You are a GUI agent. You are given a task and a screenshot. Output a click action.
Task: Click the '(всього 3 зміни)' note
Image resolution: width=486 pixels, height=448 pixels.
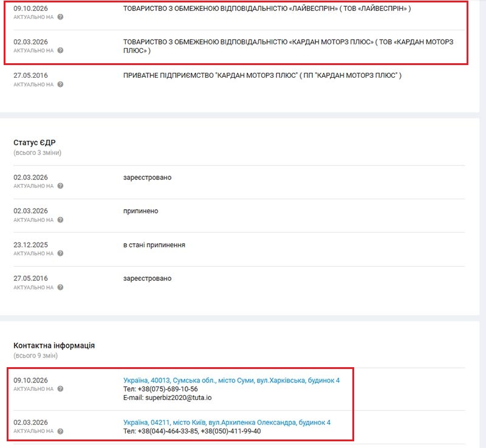[x=37, y=153]
